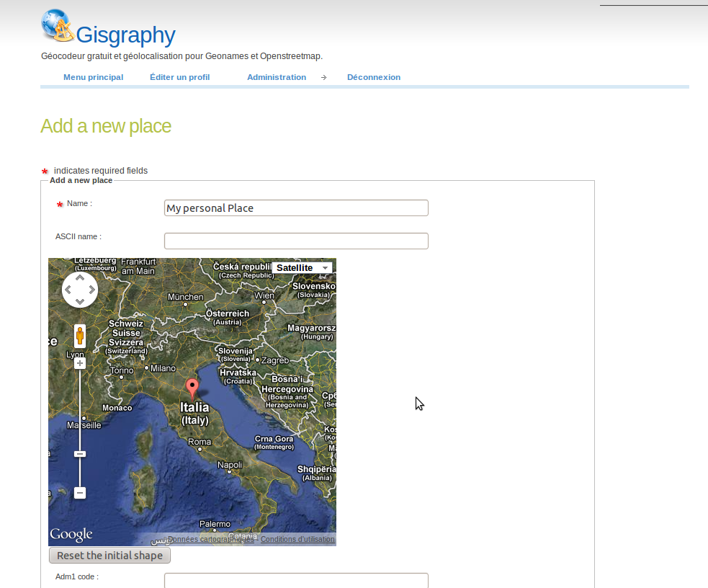Click the München label on map
The height and width of the screenshot is (588, 708).
tap(186, 297)
